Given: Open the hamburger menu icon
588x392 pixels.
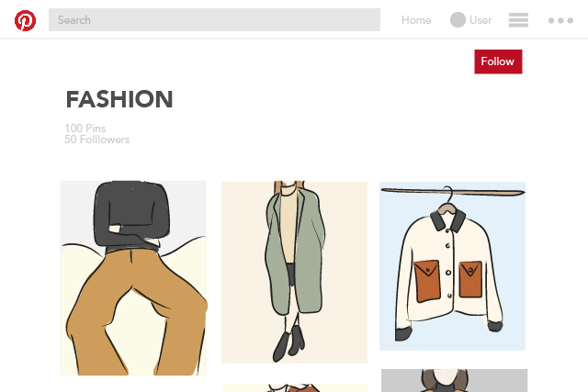Looking at the screenshot, I should [x=518, y=20].
